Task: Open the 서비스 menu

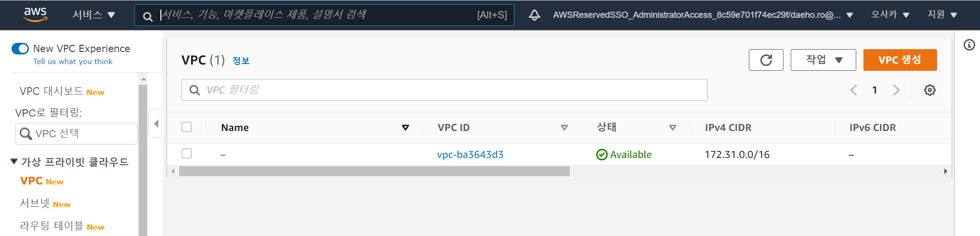Action: [x=93, y=15]
